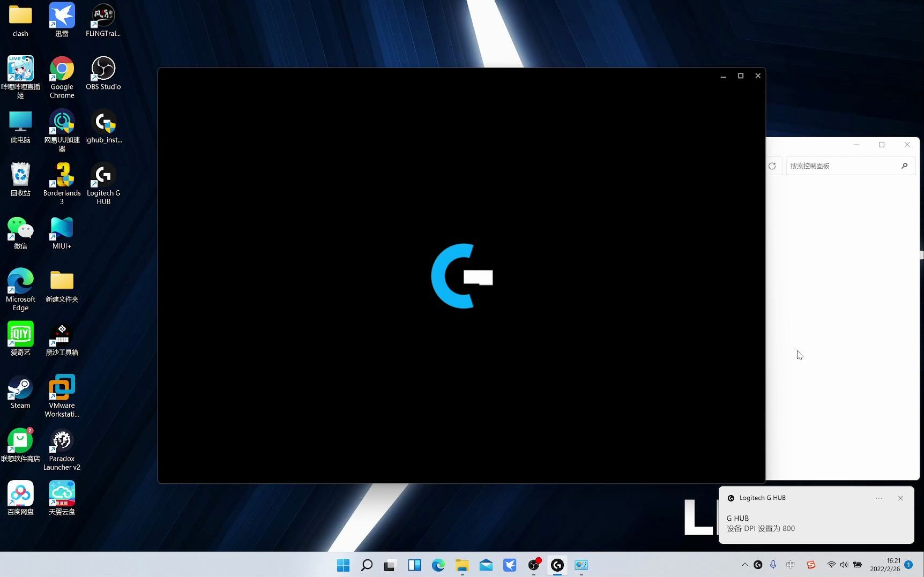Open Google Chrome desktop shortcut
Screen dimensions: 924x577
62,77
